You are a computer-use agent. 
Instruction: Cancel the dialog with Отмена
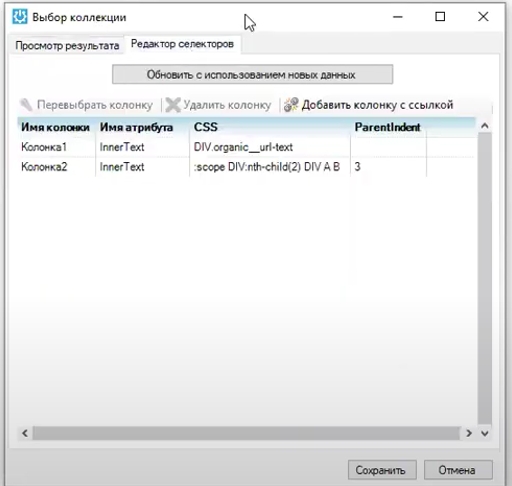(458, 470)
